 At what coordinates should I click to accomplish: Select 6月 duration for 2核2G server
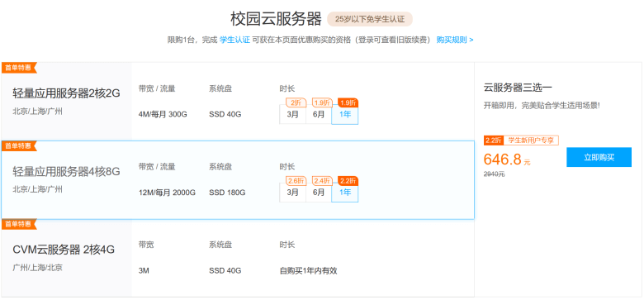[x=319, y=114]
